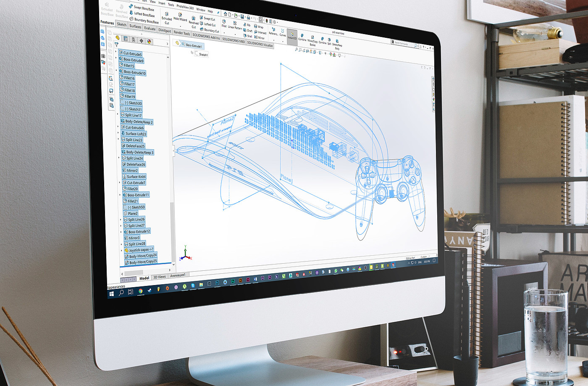Image resolution: width=588 pixels, height=386 pixels.
Task: Expand the Split Line28 tree node
Action: point(121,244)
